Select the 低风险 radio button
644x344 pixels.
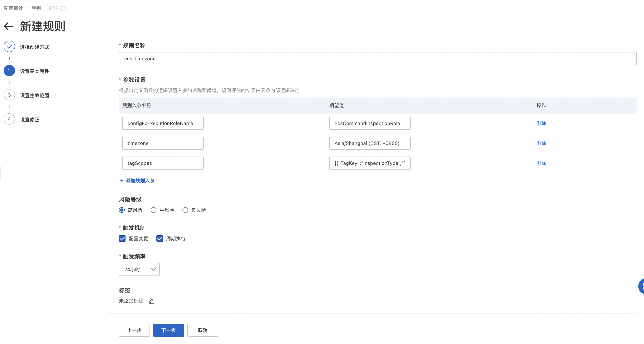click(x=185, y=210)
